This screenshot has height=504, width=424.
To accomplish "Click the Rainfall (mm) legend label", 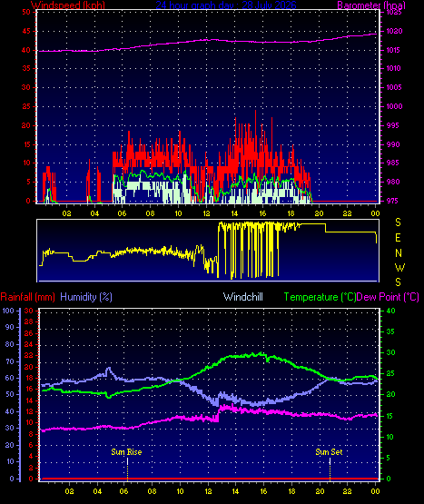I will click(x=27, y=297).
